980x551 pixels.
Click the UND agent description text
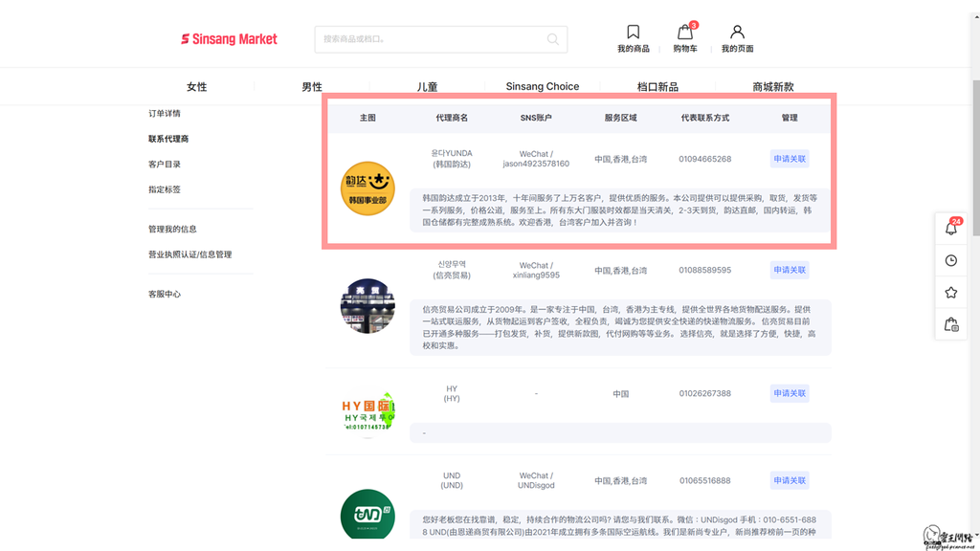[620, 525]
